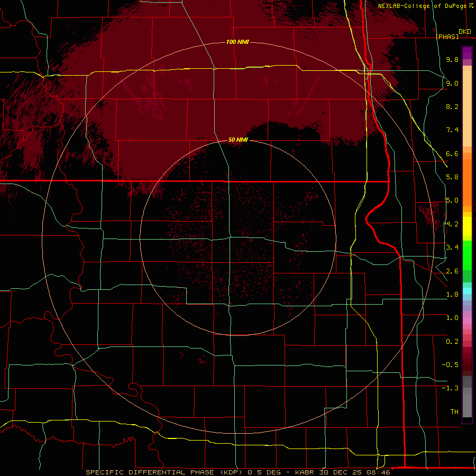Click the TH label on the color scale

coord(454,412)
